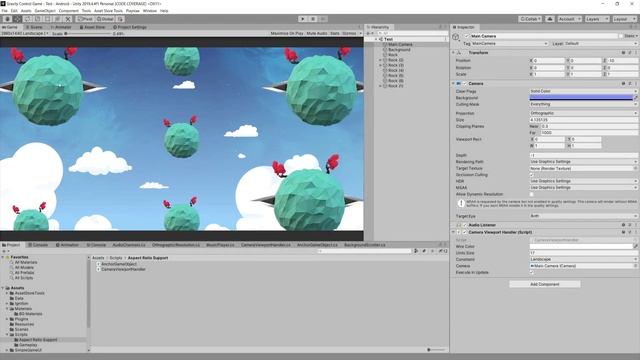
Task: Open the Gizmos dropdown
Action: (x=351, y=33)
